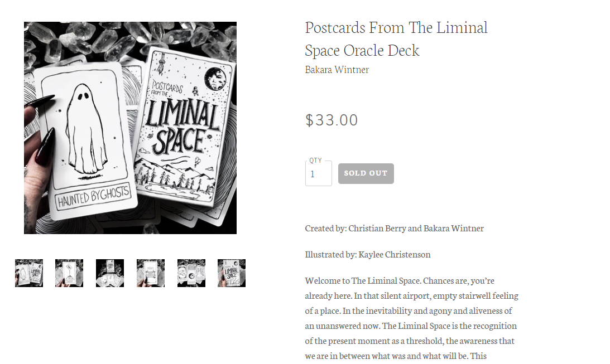Click the Sold Out button
This screenshot has height=364, width=610.
pos(366,173)
